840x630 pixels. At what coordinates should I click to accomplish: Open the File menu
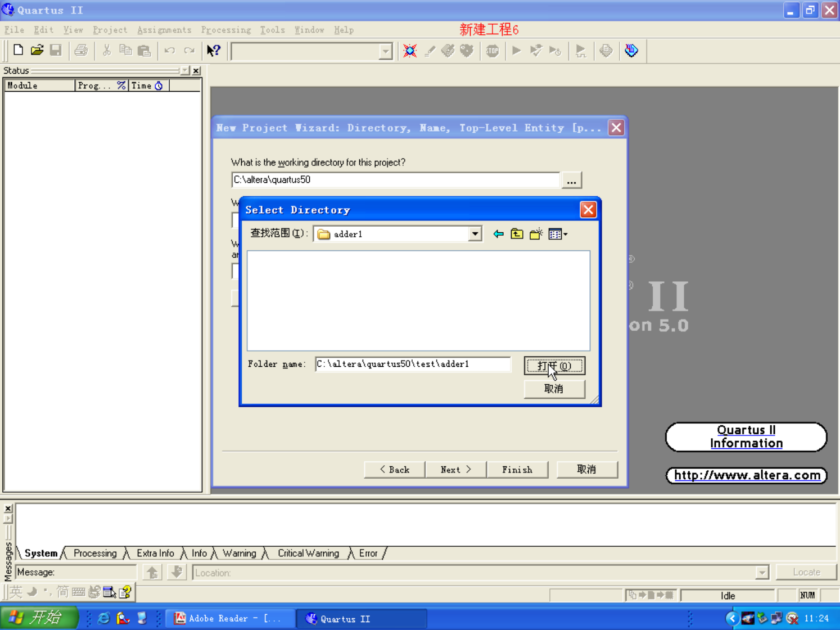point(14,30)
